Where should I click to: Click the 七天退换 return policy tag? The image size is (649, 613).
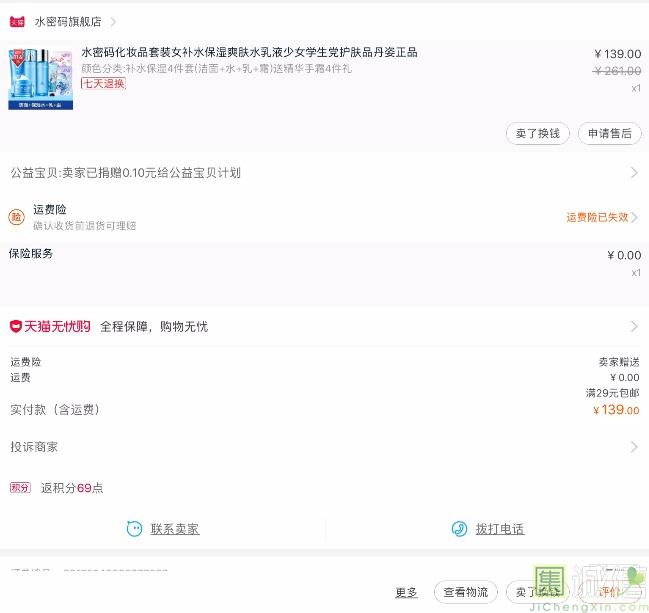[x=103, y=84]
